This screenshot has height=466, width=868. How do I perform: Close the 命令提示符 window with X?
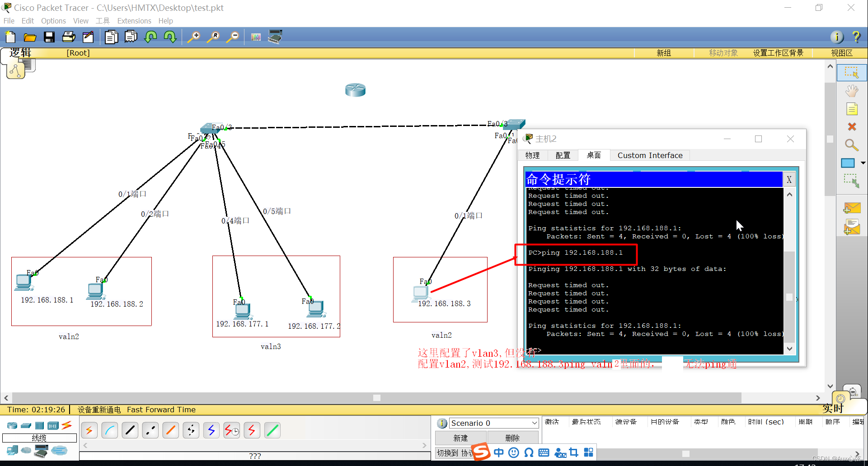[789, 179]
